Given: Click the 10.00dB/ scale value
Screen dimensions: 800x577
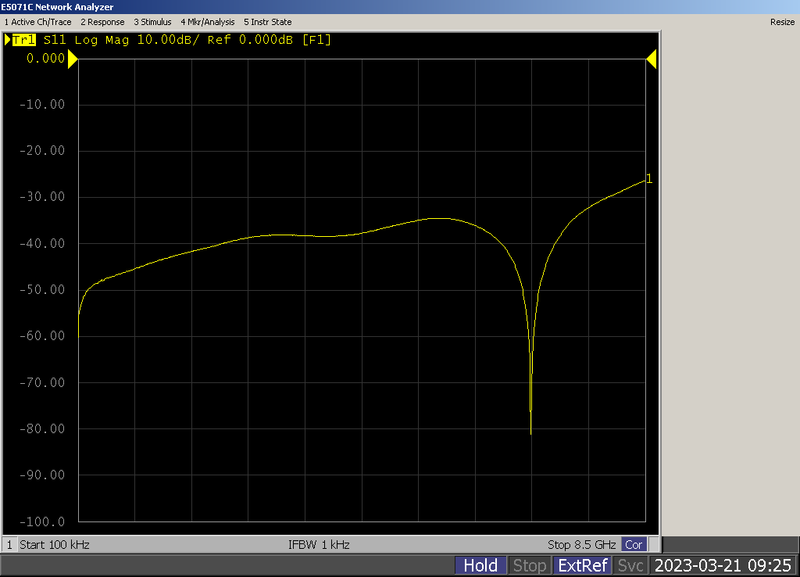Looking at the screenshot, I should point(168,40).
